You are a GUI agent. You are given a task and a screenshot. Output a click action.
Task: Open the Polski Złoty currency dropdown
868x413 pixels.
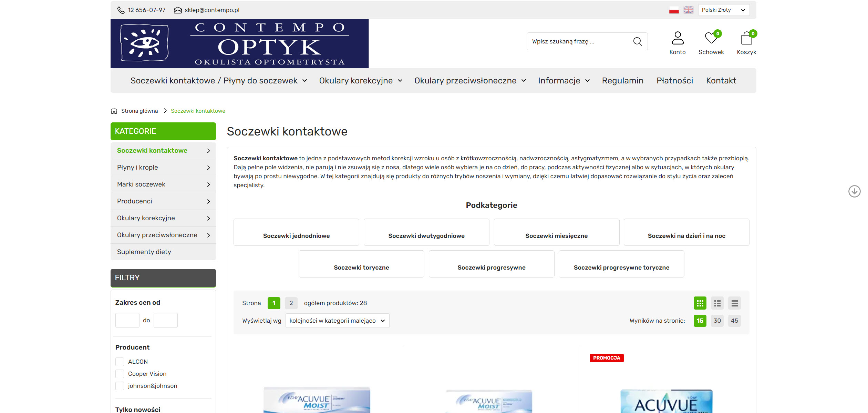pos(724,10)
